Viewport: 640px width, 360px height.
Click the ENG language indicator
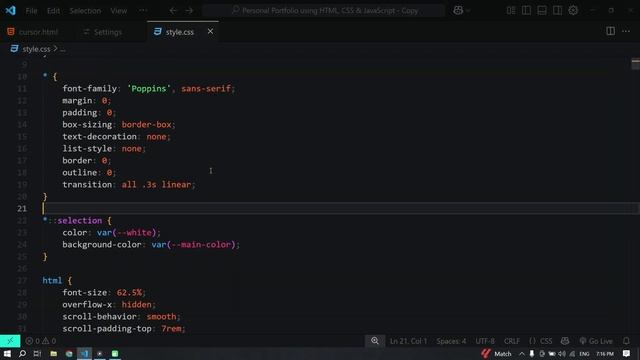click(584, 353)
